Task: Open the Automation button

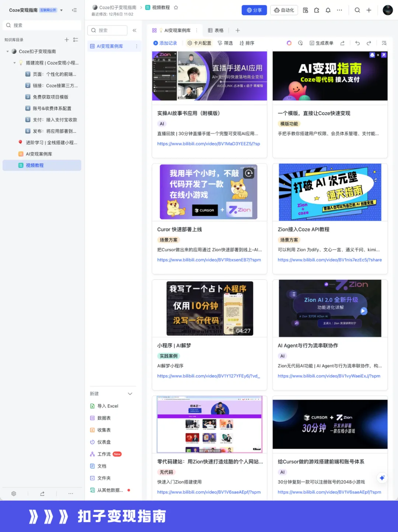Action: point(284,10)
